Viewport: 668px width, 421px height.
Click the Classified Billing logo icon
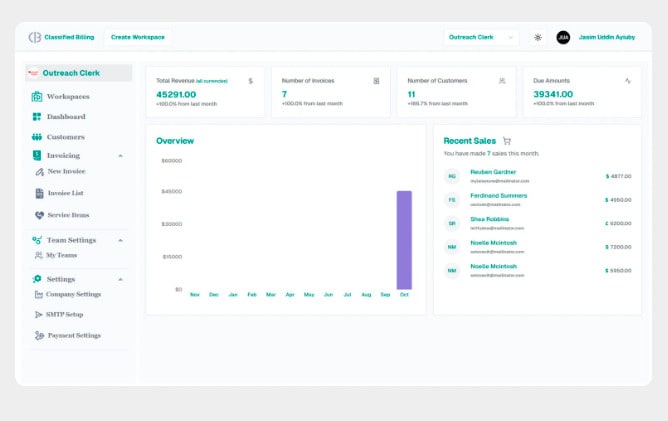click(x=35, y=37)
